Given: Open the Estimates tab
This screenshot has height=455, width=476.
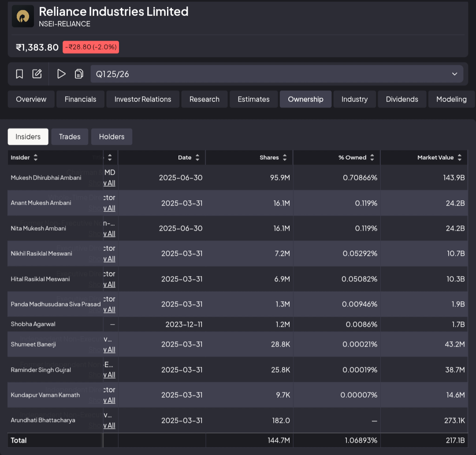Looking at the screenshot, I should pyautogui.click(x=253, y=99).
